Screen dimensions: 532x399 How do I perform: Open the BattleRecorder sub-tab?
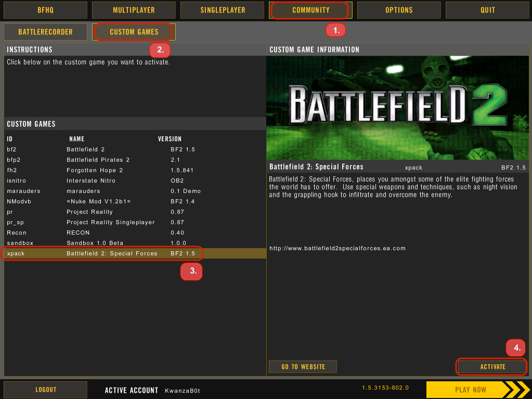tap(45, 32)
